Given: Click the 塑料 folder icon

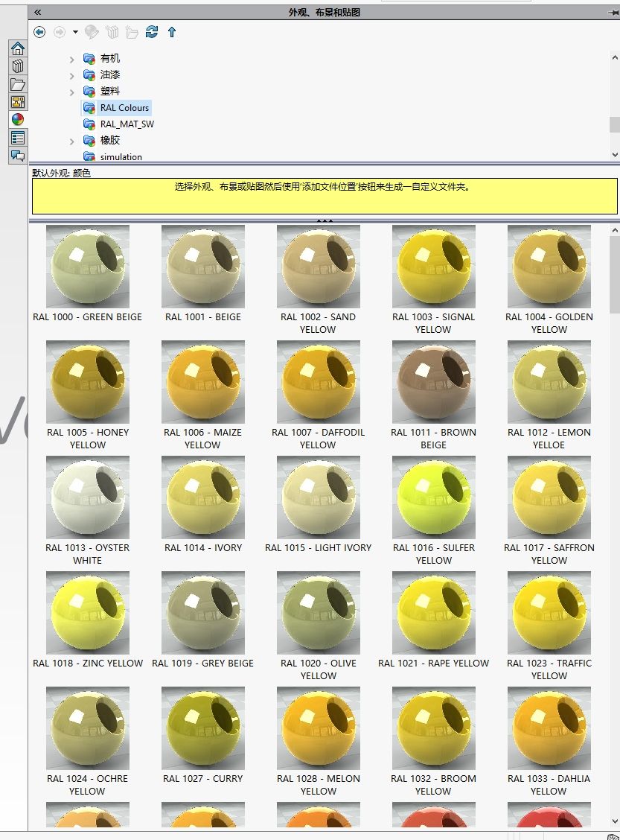Looking at the screenshot, I should tap(89, 91).
